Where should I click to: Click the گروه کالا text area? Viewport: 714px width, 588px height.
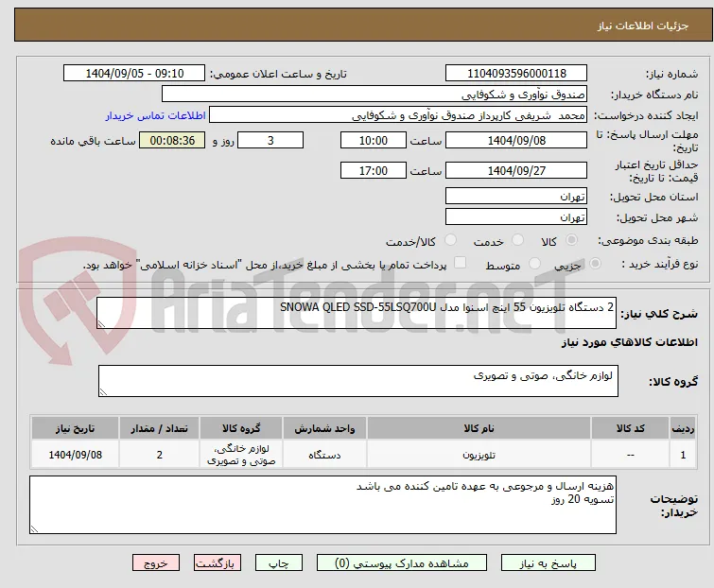click(x=358, y=381)
